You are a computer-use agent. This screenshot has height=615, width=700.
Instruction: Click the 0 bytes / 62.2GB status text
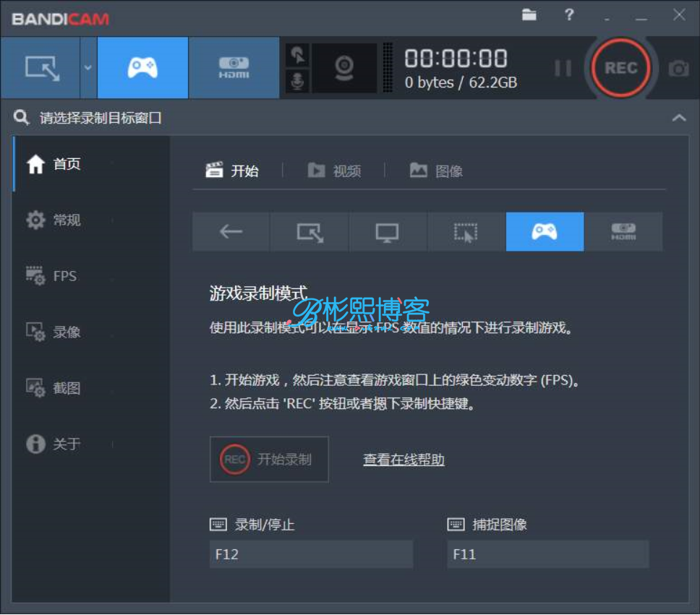click(461, 82)
